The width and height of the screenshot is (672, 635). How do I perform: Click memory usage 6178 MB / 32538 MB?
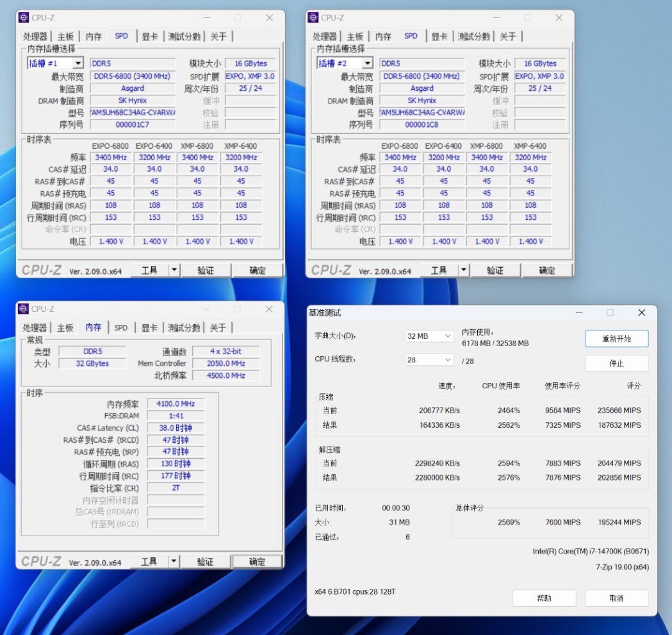495,344
